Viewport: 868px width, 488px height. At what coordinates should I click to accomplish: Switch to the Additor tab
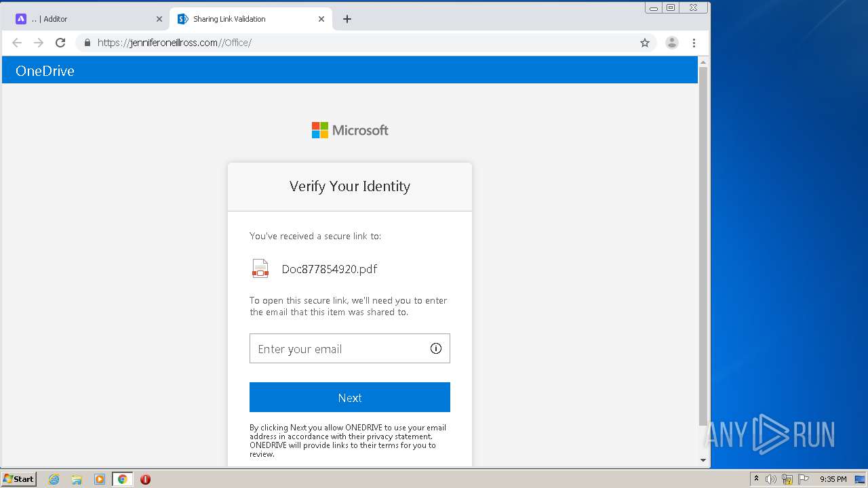88,19
